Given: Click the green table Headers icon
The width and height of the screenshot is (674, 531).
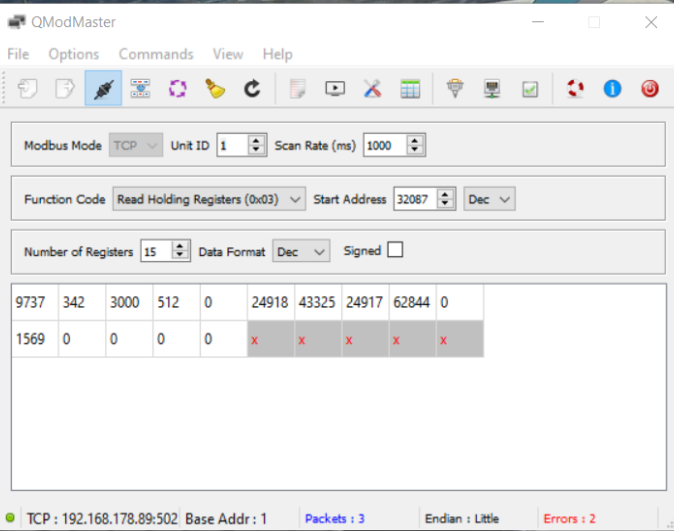Looking at the screenshot, I should [x=410, y=89].
